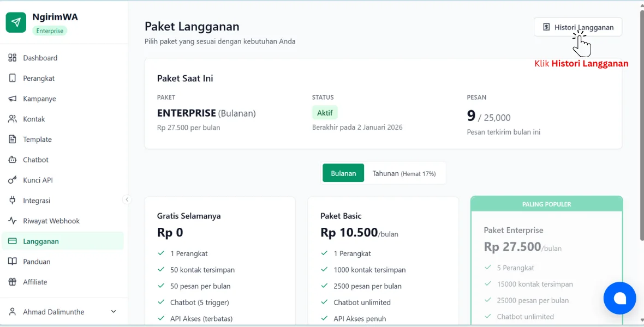View Riwayat Webhook
The image size is (644, 327).
click(x=63, y=221)
